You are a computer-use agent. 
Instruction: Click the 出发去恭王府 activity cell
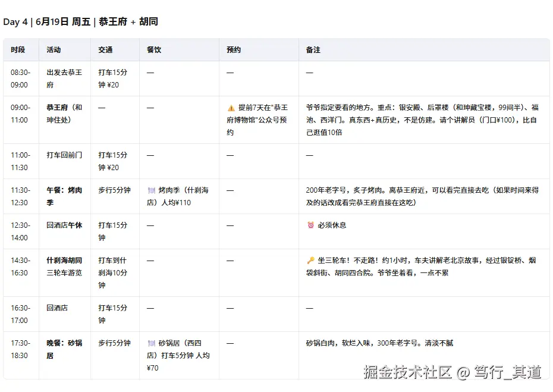[x=64, y=79]
